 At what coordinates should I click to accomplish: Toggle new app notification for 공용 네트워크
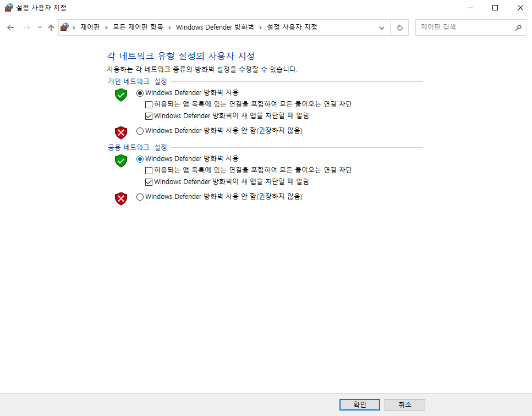[x=149, y=182]
